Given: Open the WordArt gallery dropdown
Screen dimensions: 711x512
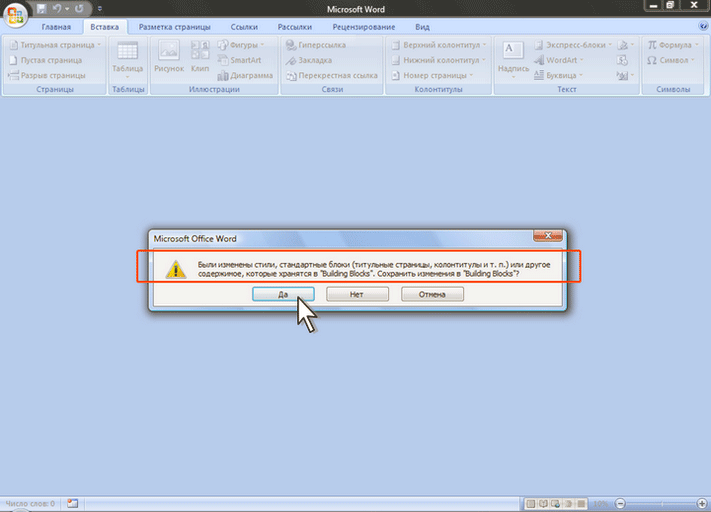Looking at the screenshot, I should [559, 60].
